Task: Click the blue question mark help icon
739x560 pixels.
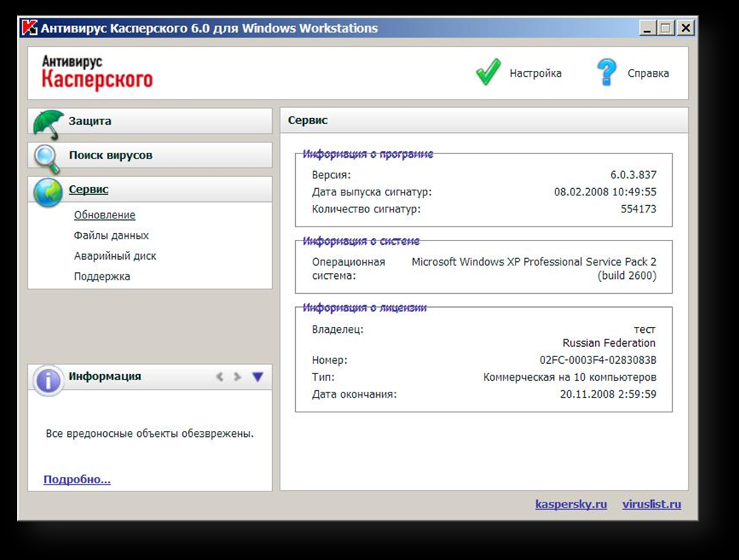Action: coord(606,72)
